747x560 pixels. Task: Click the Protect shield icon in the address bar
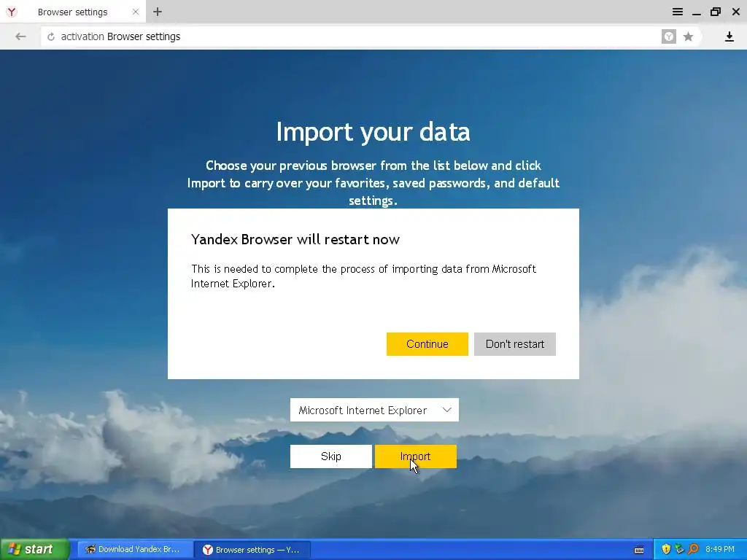point(669,36)
